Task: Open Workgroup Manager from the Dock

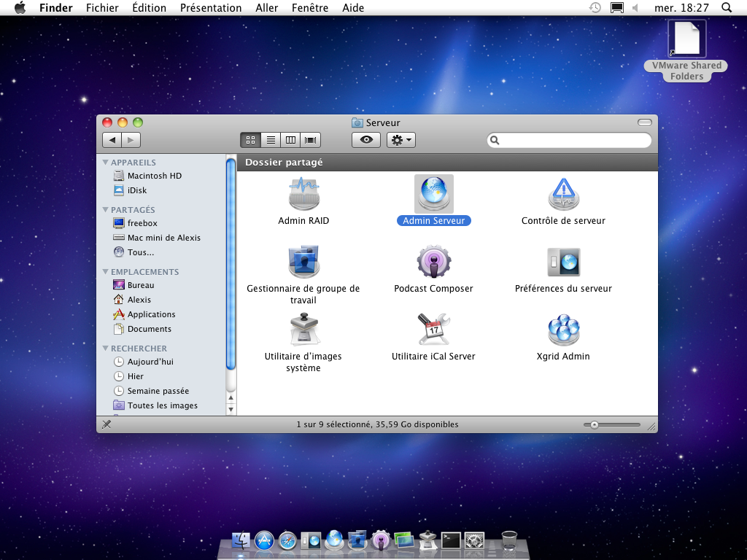Action: pyautogui.click(x=357, y=540)
